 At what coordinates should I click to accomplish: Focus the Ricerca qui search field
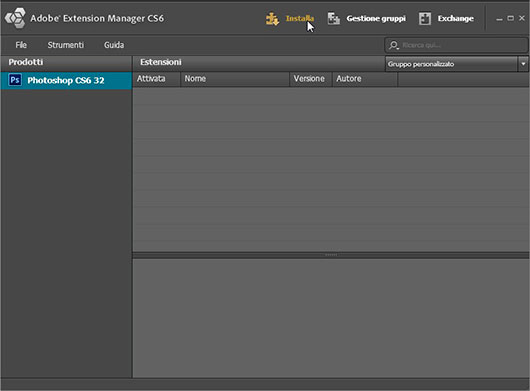(456, 45)
